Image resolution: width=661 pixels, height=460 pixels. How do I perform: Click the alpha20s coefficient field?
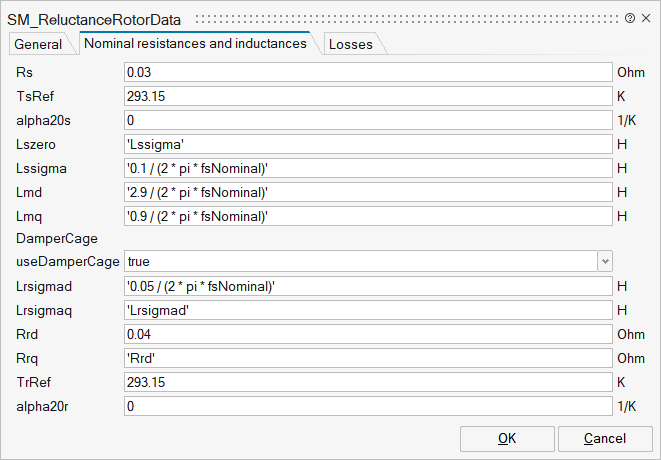point(367,120)
